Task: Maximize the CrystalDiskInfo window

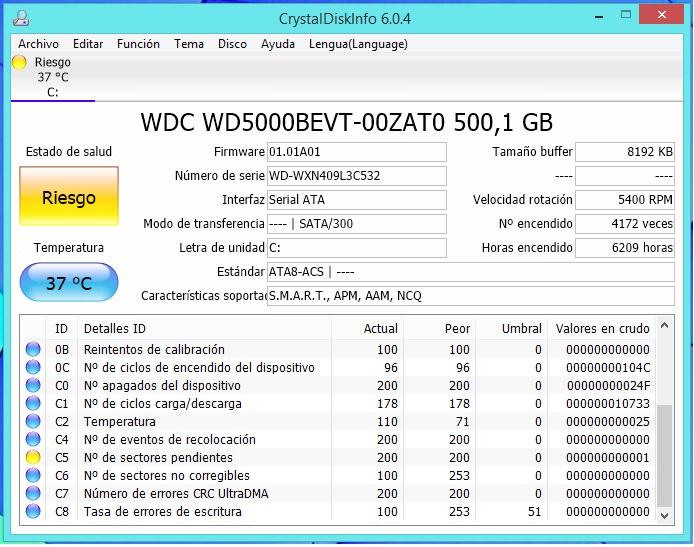Action: [625, 15]
